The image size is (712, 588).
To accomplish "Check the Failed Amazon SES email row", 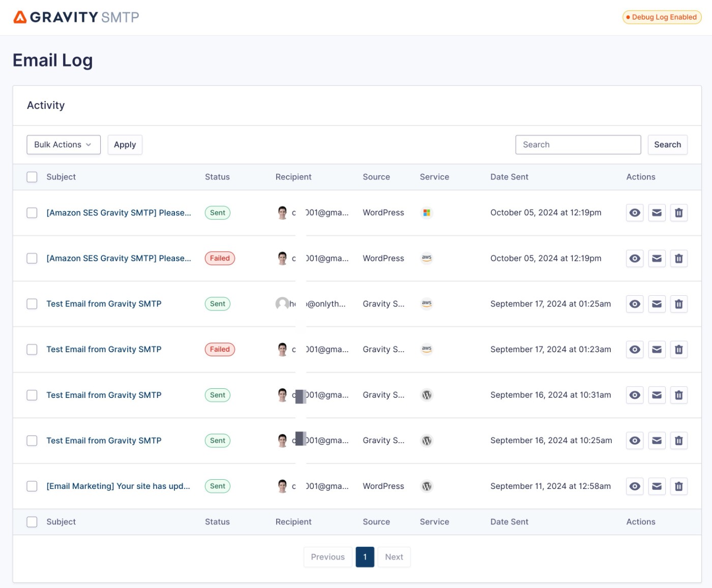I will pos(32,258).
